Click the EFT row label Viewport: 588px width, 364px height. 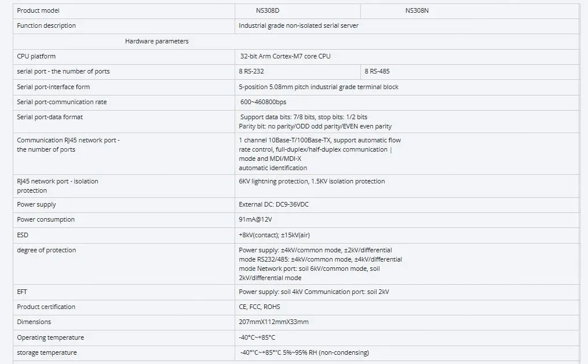click(x=22, y=292)
